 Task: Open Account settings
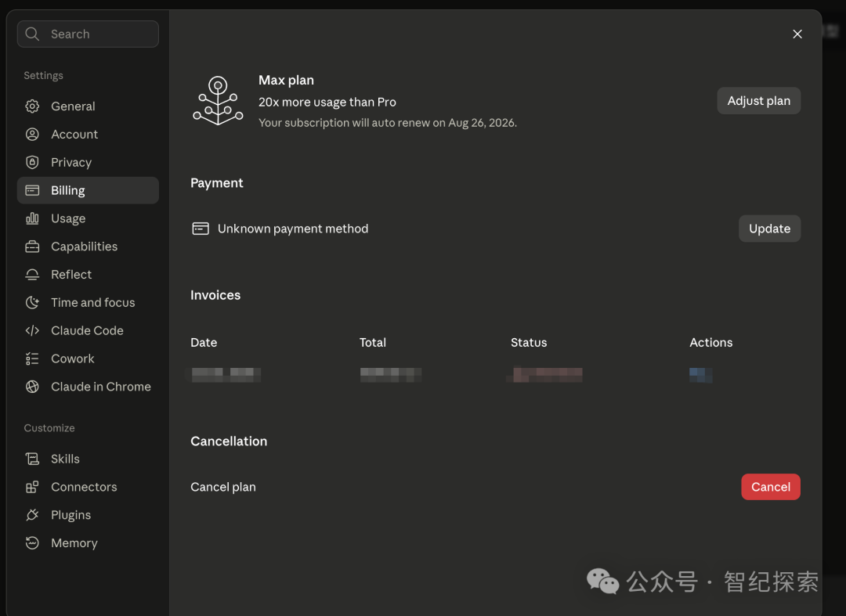pos(88,134)
